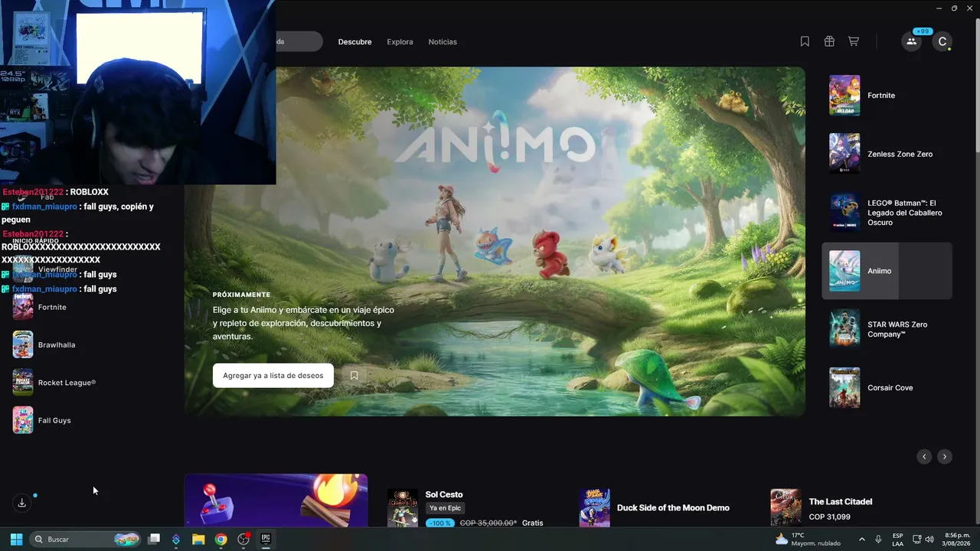Open the shopping cart icon

pyautogui.click(x=854, y=41)
